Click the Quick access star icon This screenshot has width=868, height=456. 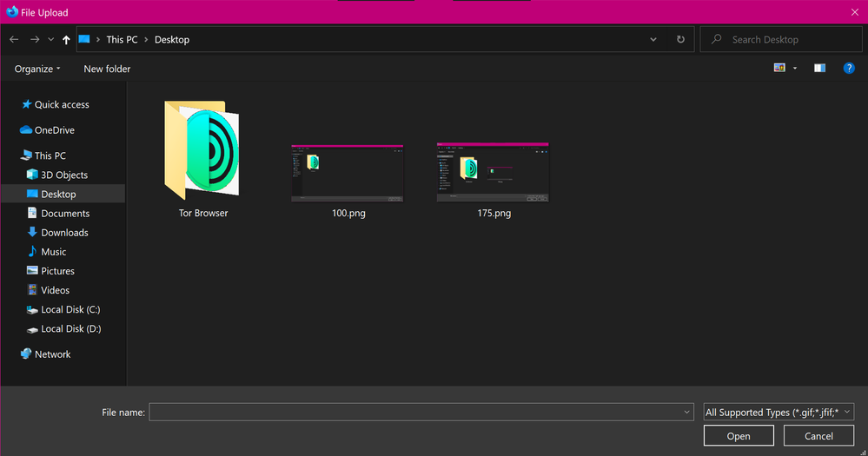pos(26,104)
